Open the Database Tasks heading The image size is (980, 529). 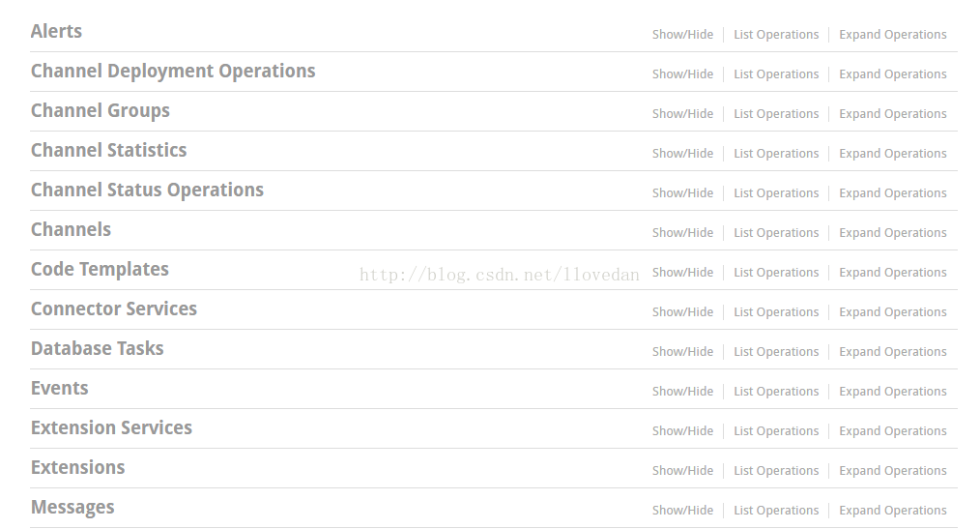(97, 349)
